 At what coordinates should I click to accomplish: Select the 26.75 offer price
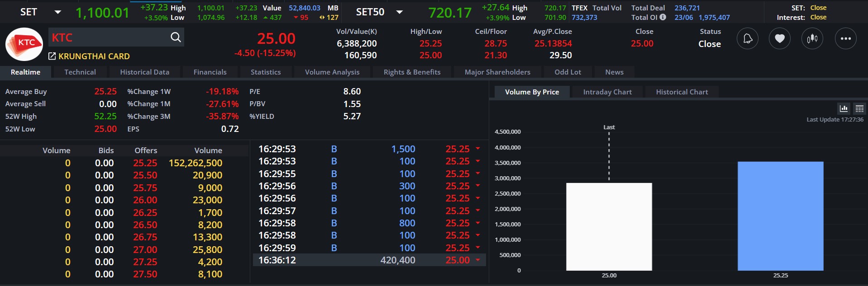[x=145, y=237]
